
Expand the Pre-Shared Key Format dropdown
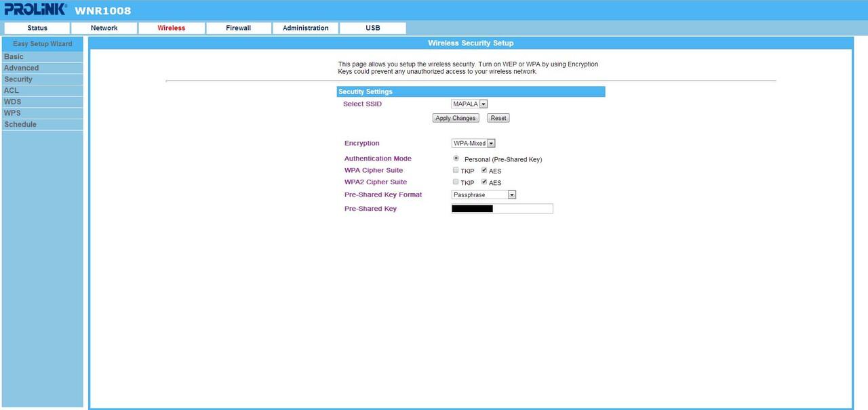pos(484,194)
